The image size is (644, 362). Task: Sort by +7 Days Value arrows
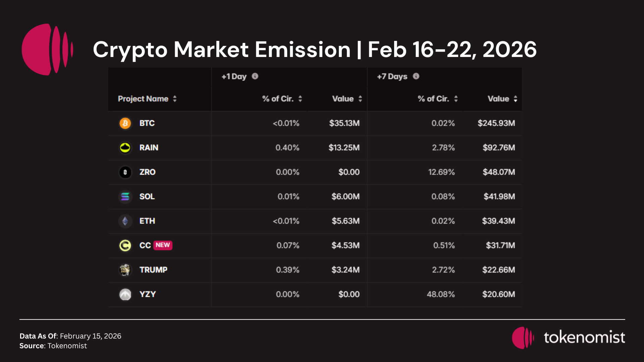[516, 99]
